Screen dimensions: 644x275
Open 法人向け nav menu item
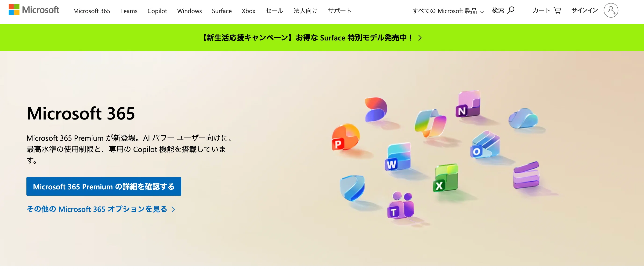tap(305, 11)
